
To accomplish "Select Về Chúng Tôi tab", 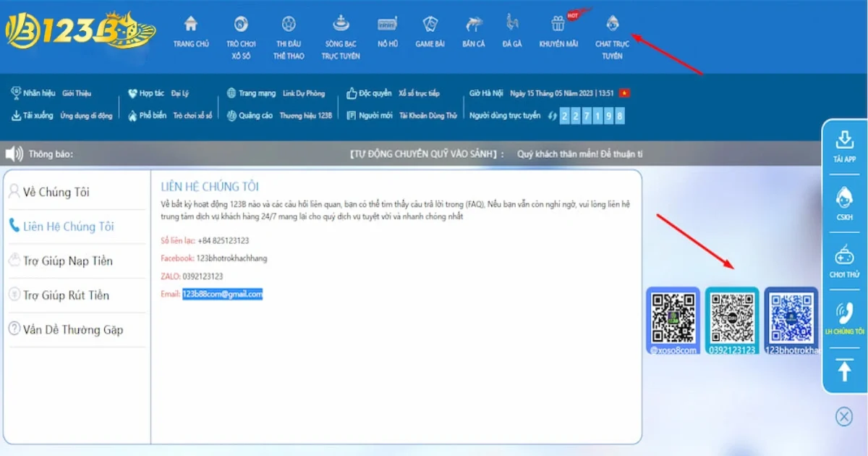I will coord(56,192).
